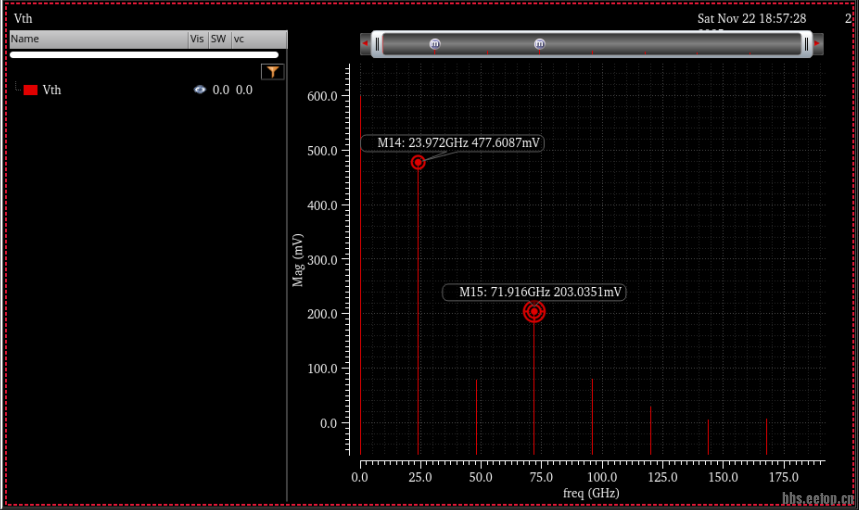Click the SW column header
The height and width of the screenshot is (510, 859).
(218, 39)
